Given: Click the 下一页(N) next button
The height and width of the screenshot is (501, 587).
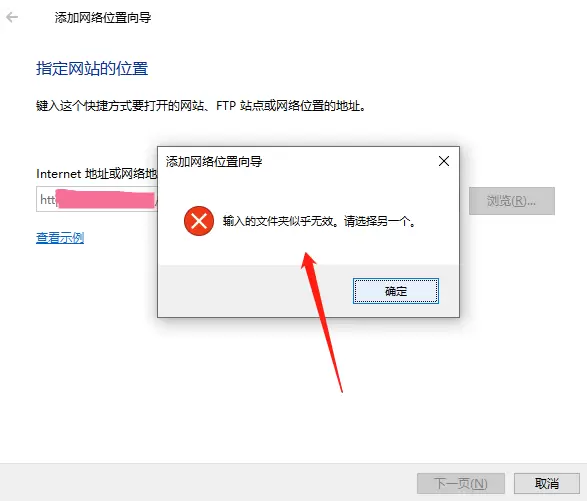Looking at the screenshot, I should point(461,483).
